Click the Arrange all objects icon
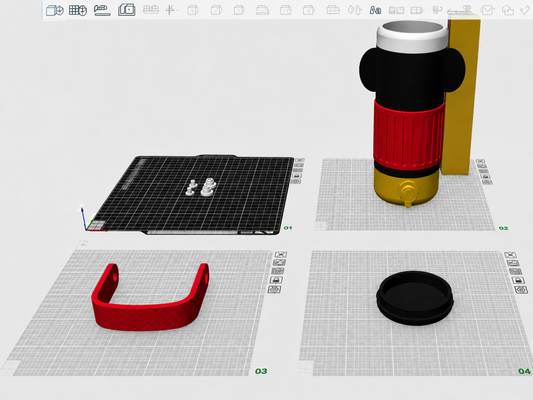This screenshot has height=400, width=533. point(127,10)
